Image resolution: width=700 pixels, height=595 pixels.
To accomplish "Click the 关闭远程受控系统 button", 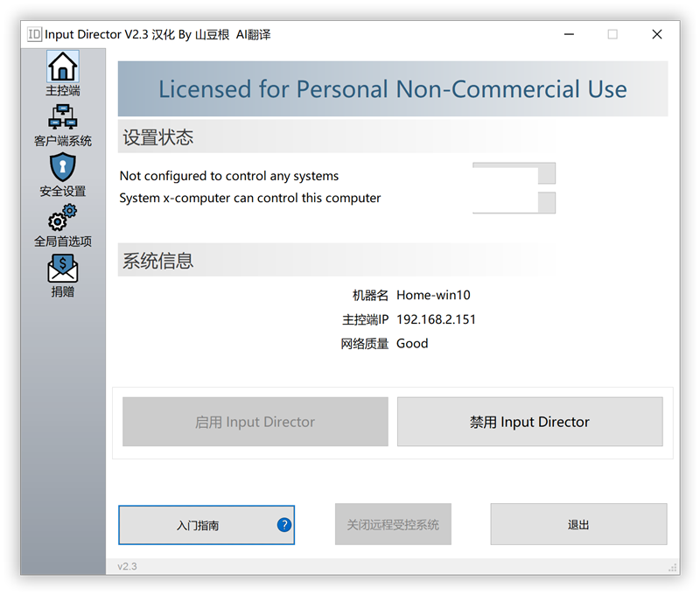I will pyautogui.click(x=393, y=524).
